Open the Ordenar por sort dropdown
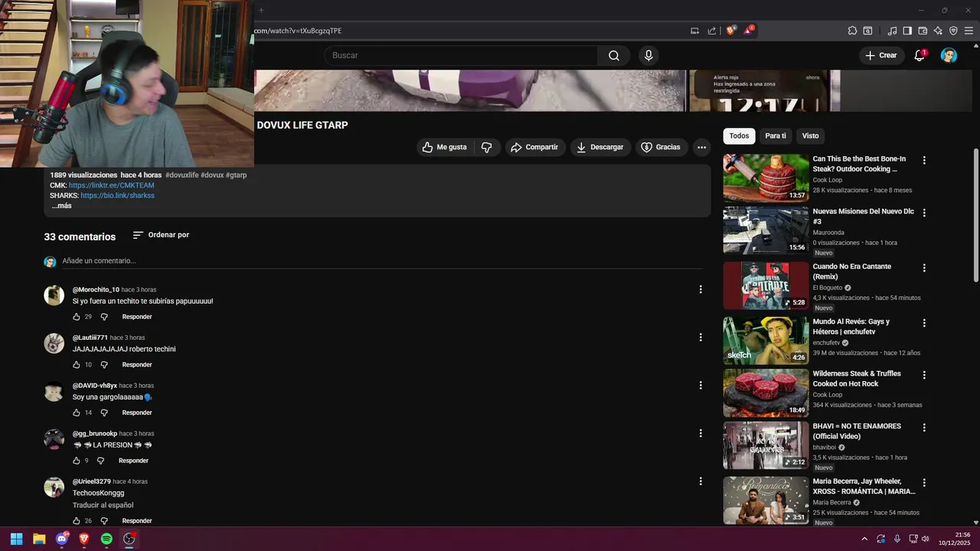Image resolution: width=980 pixels, height=551 pixels. tap(161, 235)
